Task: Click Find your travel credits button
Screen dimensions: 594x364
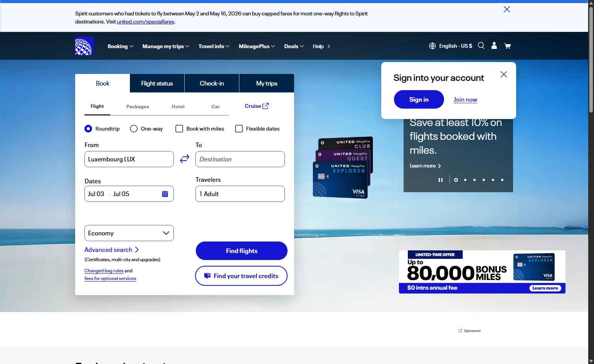Action: [241, 276]
